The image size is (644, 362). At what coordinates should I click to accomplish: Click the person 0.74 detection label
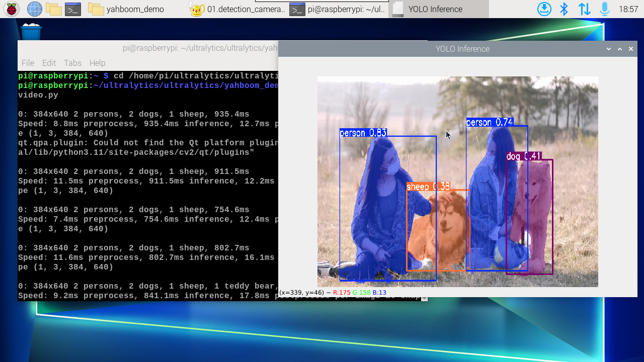pyautogui.click(x=490, y=122)
